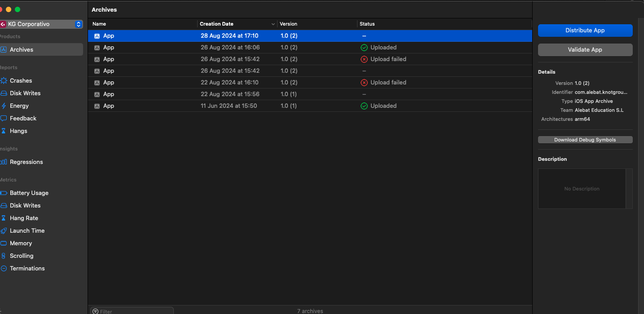Click Validate App button
This screenshot has width=644, height=314.
(585, 50)
